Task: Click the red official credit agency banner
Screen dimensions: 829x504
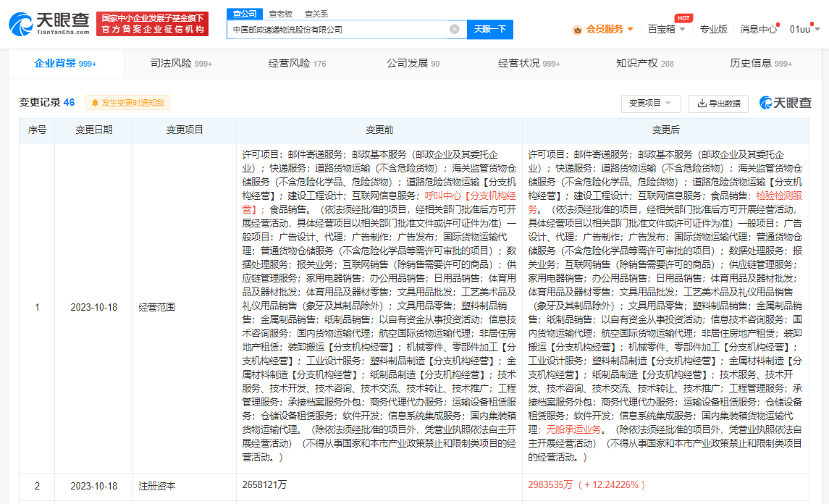Action: coord(152,24)
